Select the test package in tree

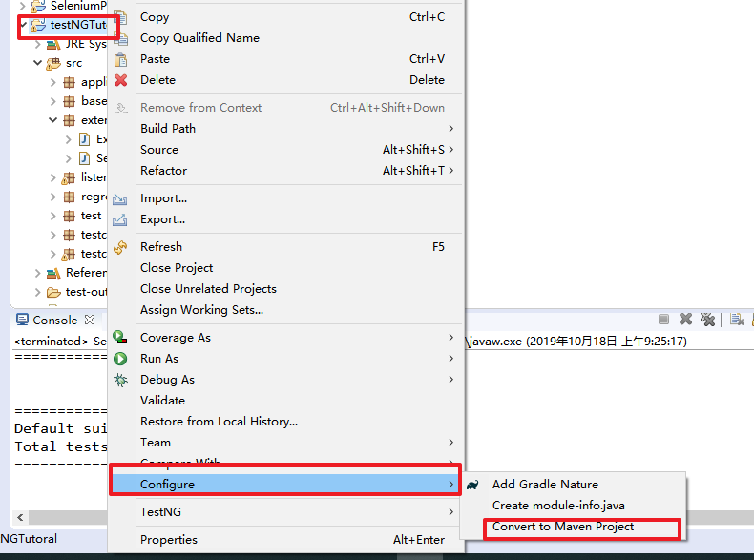click(91, 216)
